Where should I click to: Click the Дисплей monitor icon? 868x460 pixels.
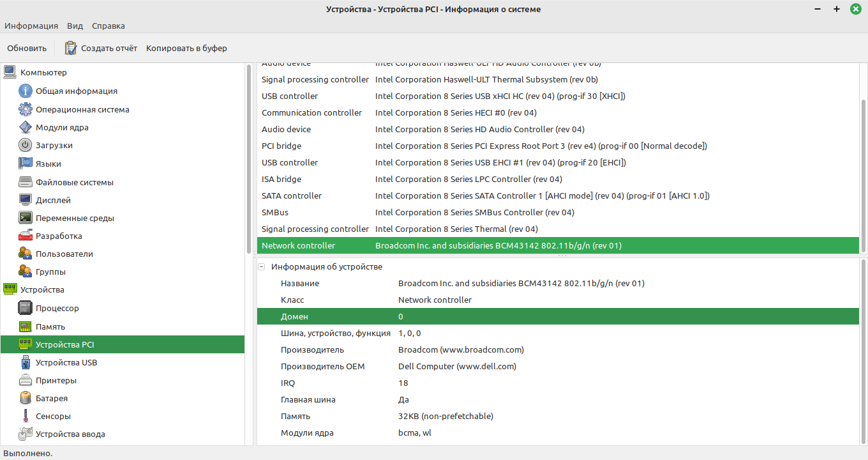26,200
